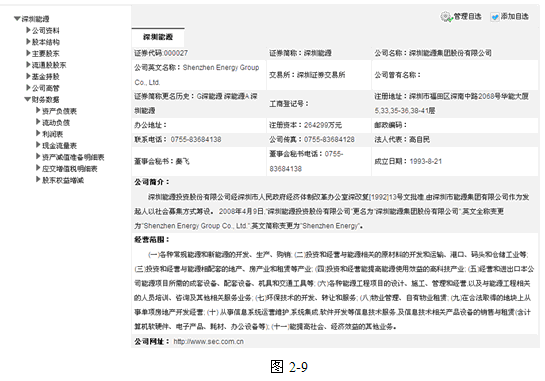Expand the 流通股股东 node triangle
The height and width of the screenshot is (381, 545).
pyautogui.click(x=29, y=65)
